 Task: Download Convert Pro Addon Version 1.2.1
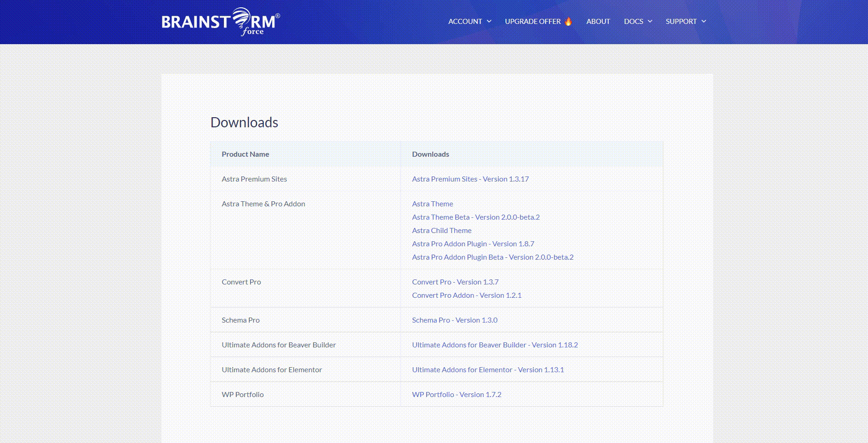(x=467, y=295)
